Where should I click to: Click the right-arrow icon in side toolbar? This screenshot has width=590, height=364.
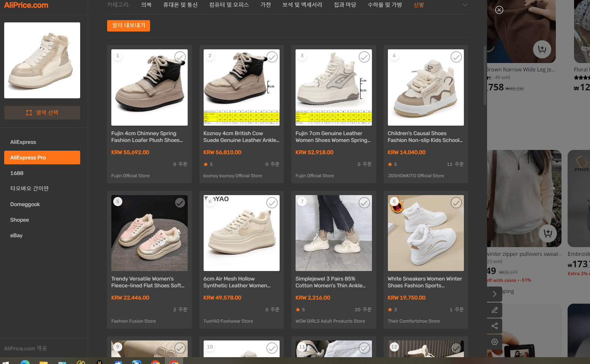point(495,294)
